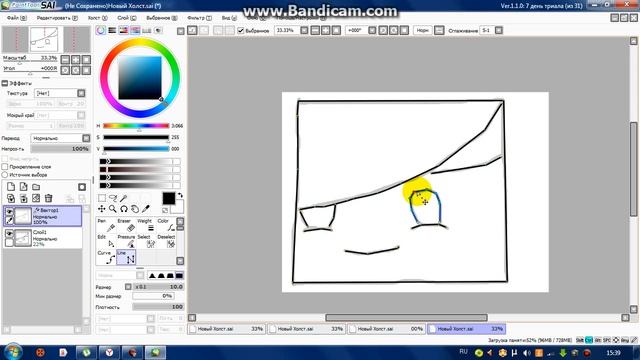Toggle the swatches panel icon
Image resolution: width=640 pixels, height=360 pixels.
(x=147, y=30)
